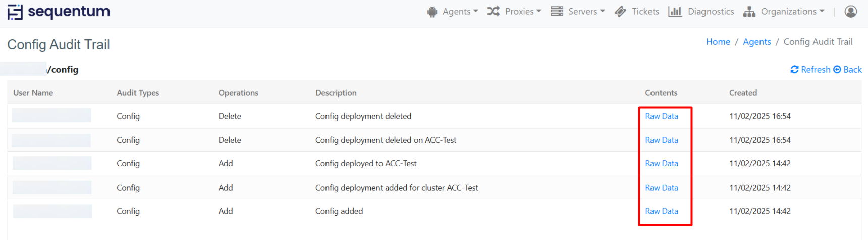Click the Diagnostics bar chart icon
This screenshot has height=240, width=868.
675,11
